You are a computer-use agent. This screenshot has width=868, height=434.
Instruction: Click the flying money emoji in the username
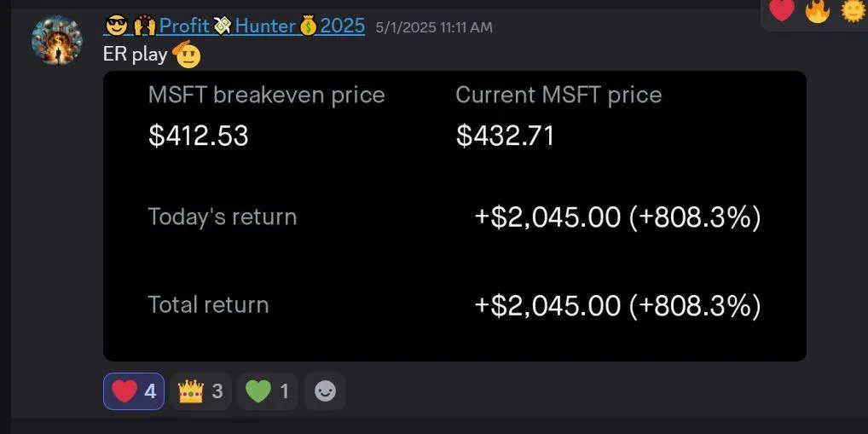[223, 26]
